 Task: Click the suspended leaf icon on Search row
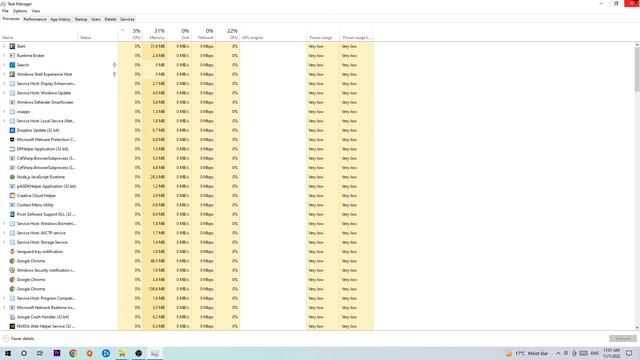pos(114,65)
